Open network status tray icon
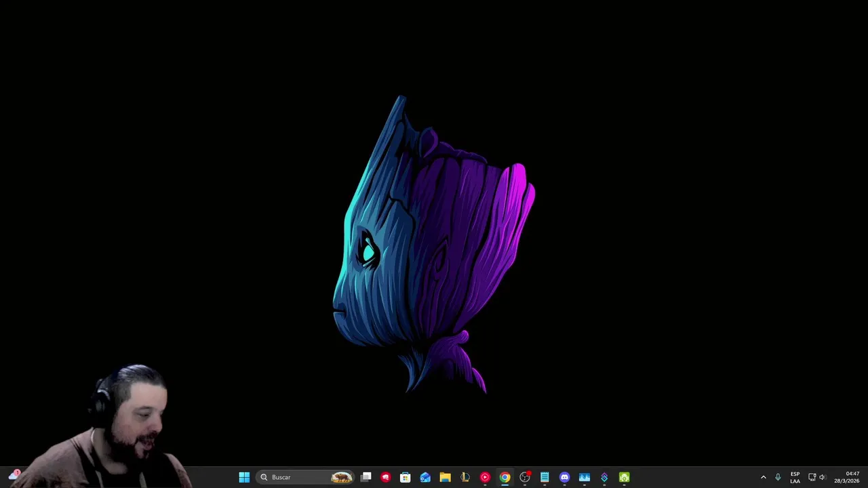 pyautogui.click(x=812, y=477)
